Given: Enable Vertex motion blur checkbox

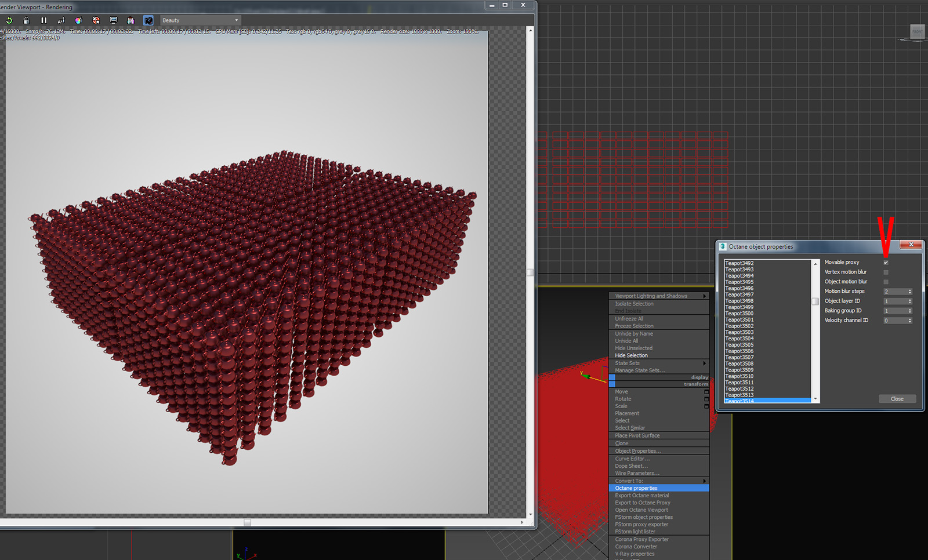Looking at the screenshot, I should coord(886,272).
